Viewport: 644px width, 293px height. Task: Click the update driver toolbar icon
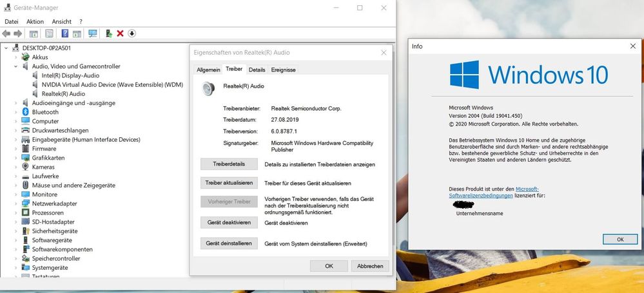(108, 33)
